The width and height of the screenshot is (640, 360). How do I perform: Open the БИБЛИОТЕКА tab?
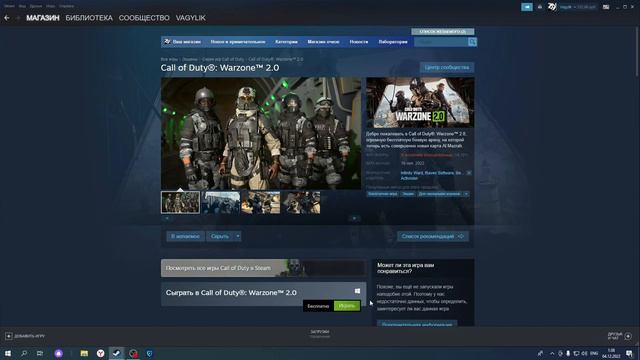click(89, 18)
